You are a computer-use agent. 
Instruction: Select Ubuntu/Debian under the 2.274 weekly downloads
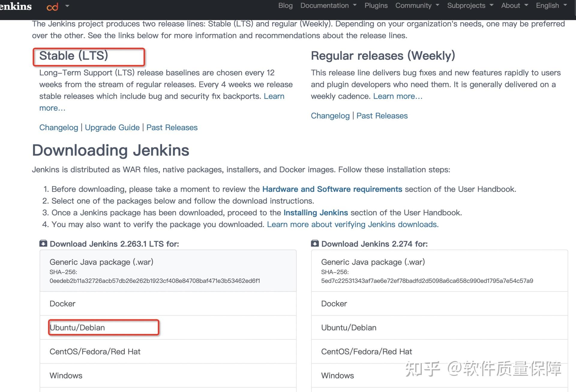439,328
